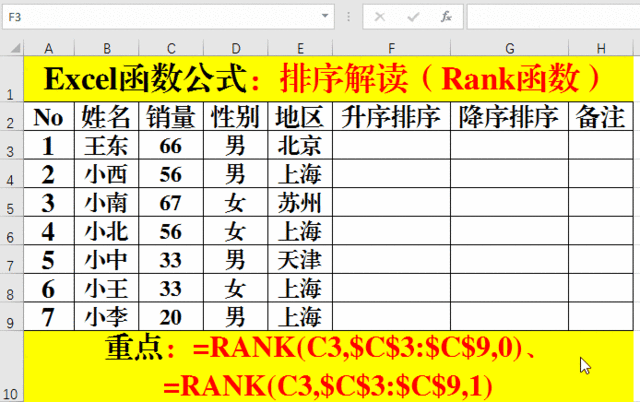Click the sales cell '20'
The height and width of the screenshot is (402, 640).
[x=171, y=317]
